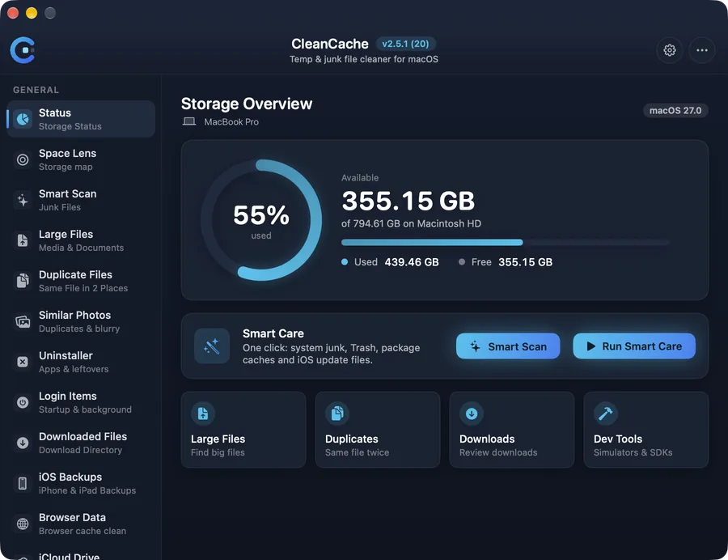This screenshot has width=728, height=560.
Task: Open Uninstaller Apps & leftovers
Action: coord(81,362)
